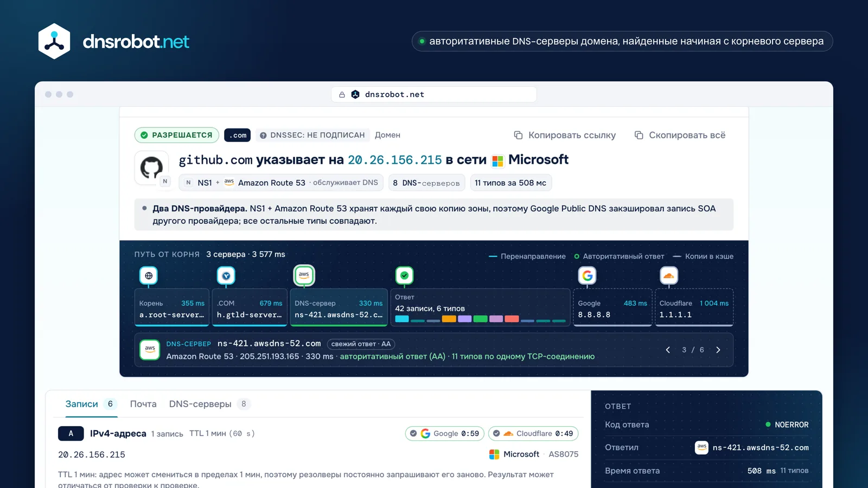This screenshot has height=488, width=868.
Task: Click the dnsrobot.net hexagon logo
Action: point(54,41)
